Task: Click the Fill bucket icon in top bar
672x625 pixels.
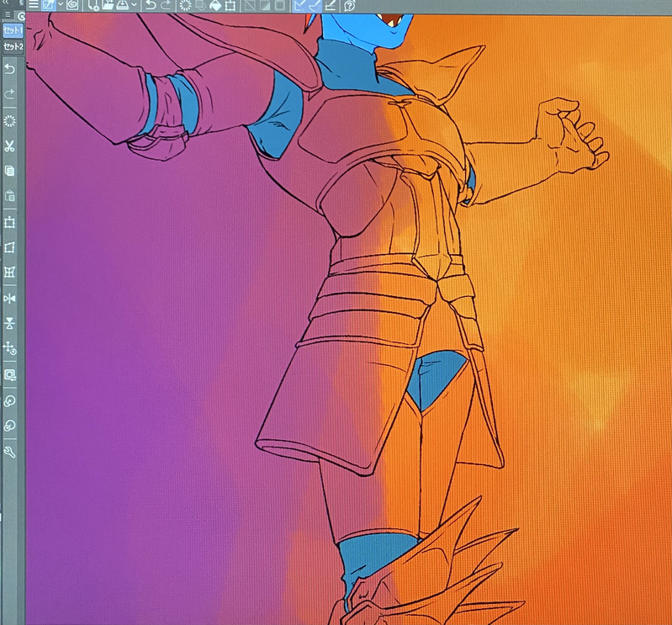Action: [x=215, y=6]
